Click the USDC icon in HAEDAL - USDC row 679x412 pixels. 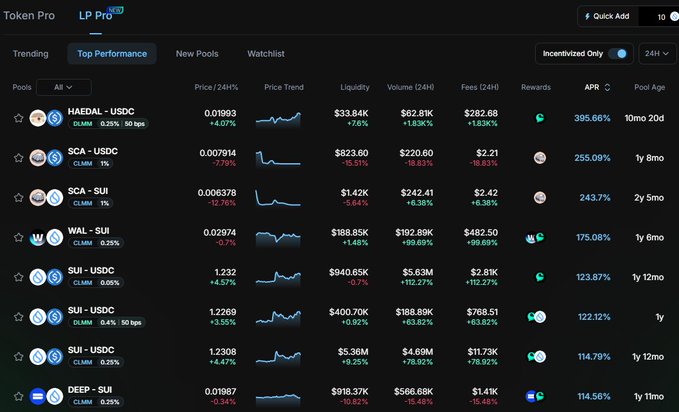(x=55, y=118)
